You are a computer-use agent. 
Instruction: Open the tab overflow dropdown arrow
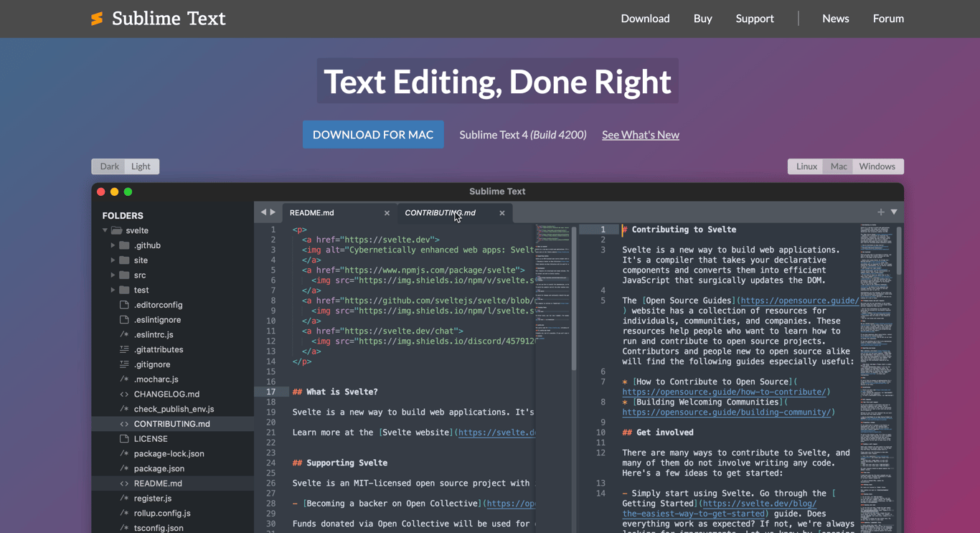(x=893, y=212)
